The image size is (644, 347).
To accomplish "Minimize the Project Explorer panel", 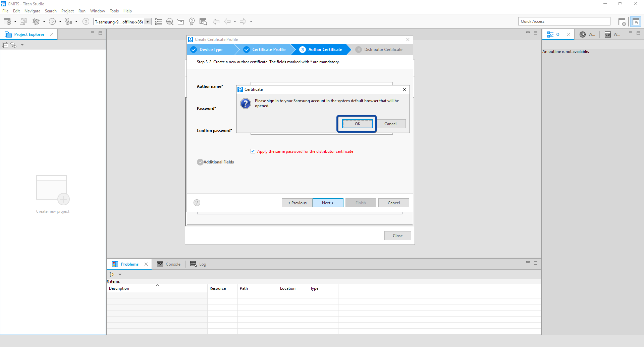I will coord(93,33).
